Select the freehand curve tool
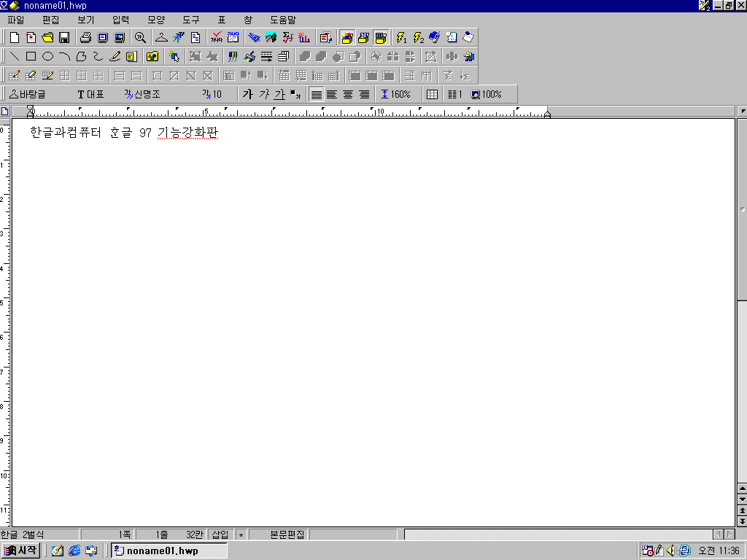This screenshot has width=747, height=560. (x=98, y=57)
